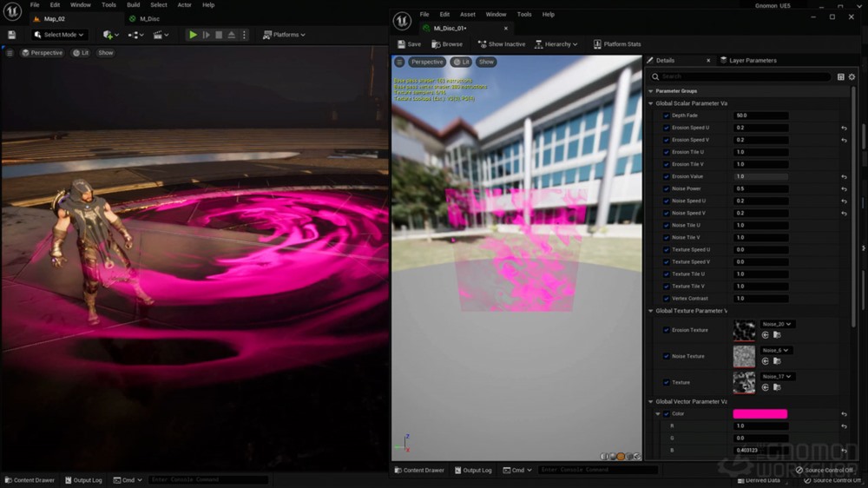This screenshot has width=868, height=488.
Task: Switch to the Layer Parameters tab
Action: 748,61
